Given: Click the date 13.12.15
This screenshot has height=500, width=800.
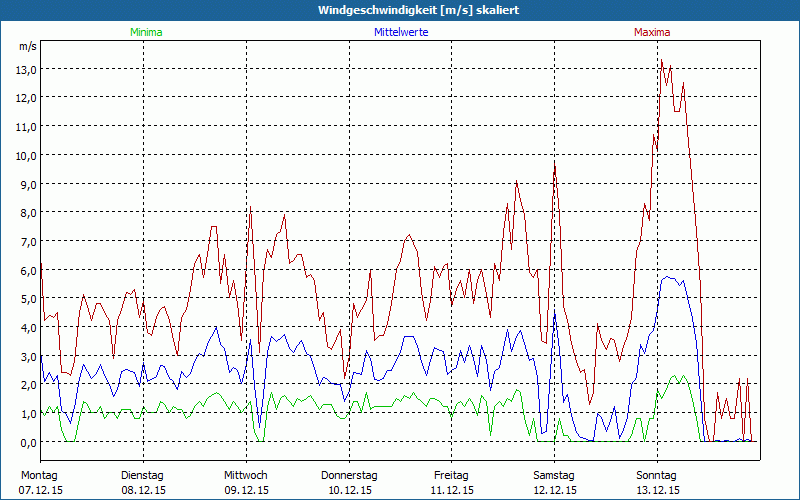Looking at the screenshot, I should (657, 490).
